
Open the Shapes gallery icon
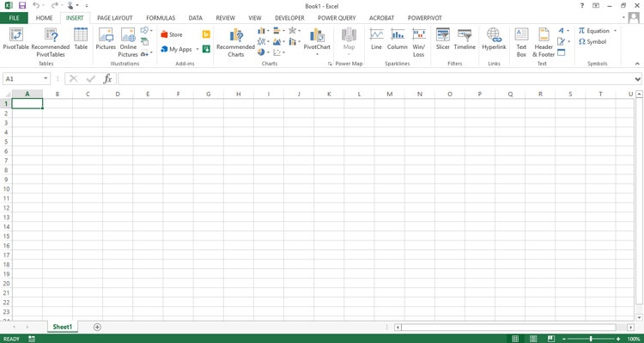144,30
